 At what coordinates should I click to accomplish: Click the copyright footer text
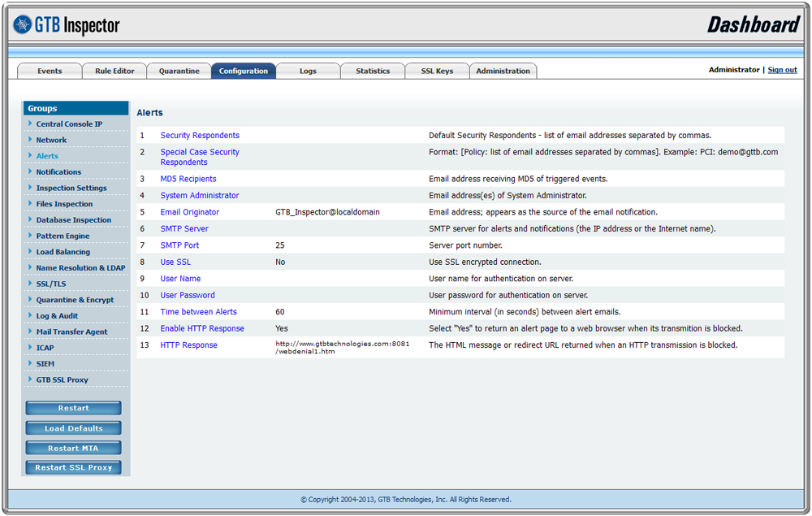click(406, 500)
